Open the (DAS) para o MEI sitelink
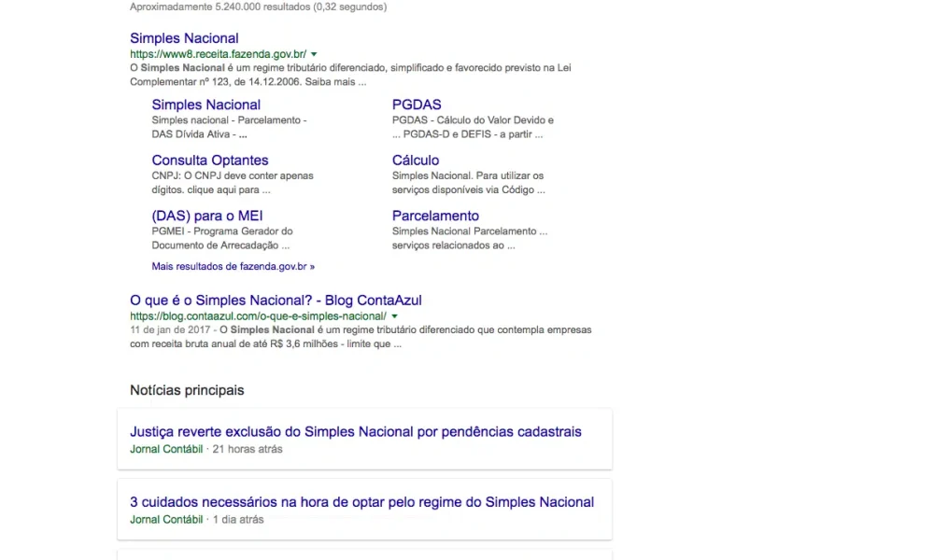This screenshot has height=560, width=934. click(207, 217)
